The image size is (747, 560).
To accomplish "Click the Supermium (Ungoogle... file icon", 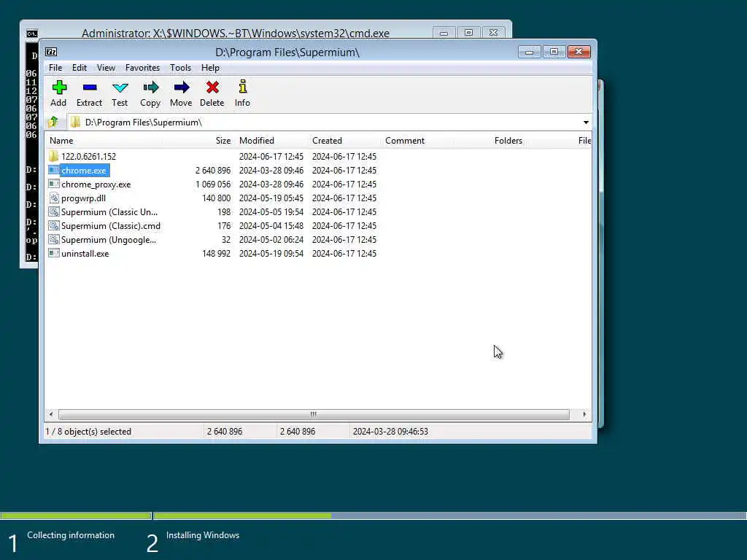I will tap(54, 239).
